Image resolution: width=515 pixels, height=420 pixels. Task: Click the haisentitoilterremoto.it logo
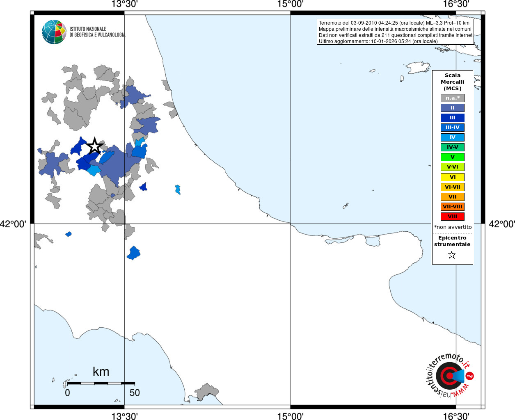point(449,375)
